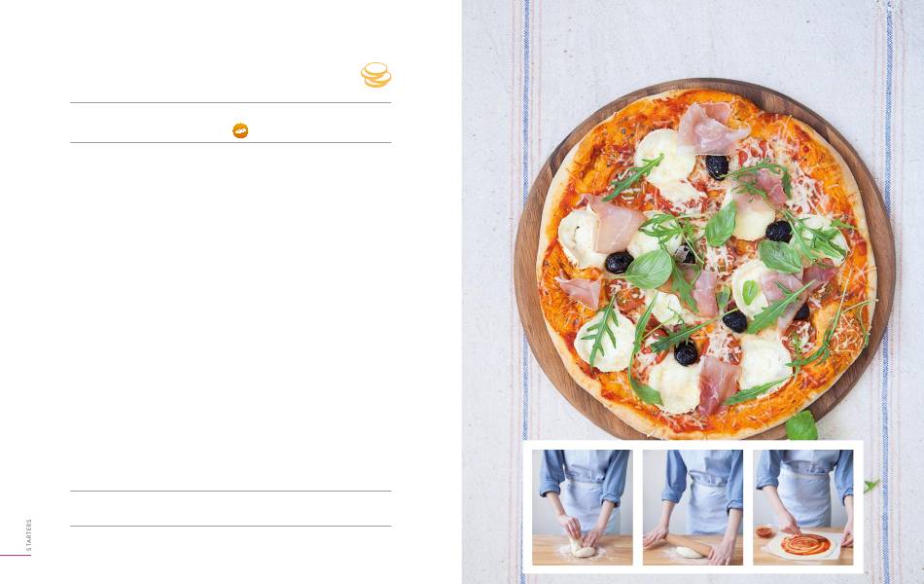The height and width of the screenshot is (584, 924).
Task: Click the prosciutto slice at pizza's top
Action: tap(710, 128)
